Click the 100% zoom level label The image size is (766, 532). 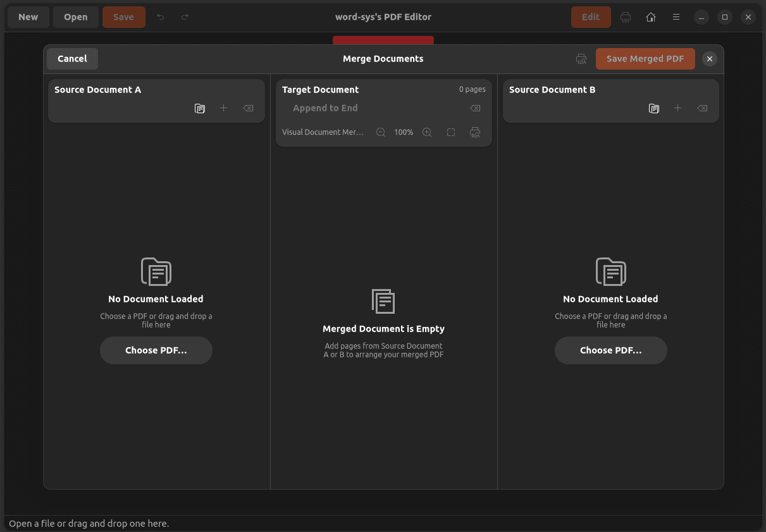click(404, 132)
